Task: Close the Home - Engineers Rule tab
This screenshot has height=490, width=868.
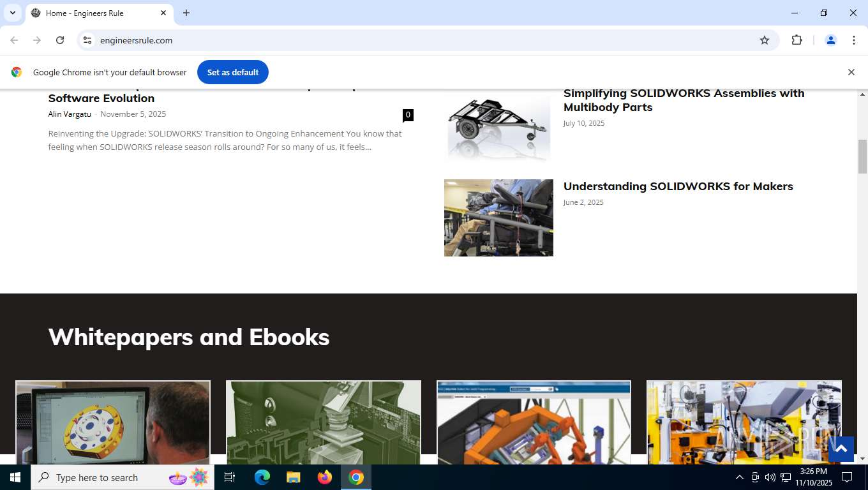Action: click(163, 13)
